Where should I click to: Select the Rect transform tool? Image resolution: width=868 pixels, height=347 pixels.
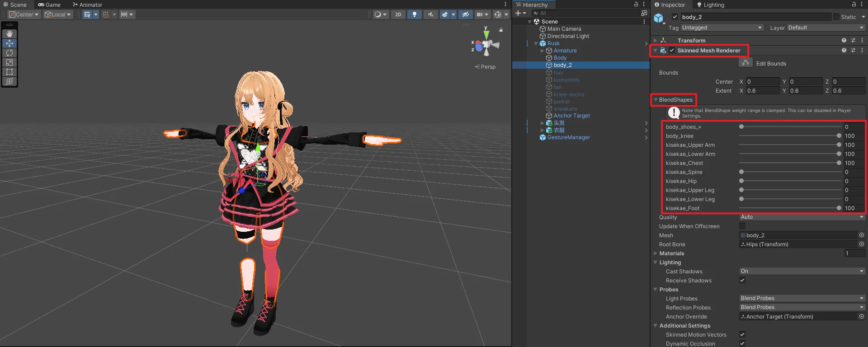coord(9,72)
